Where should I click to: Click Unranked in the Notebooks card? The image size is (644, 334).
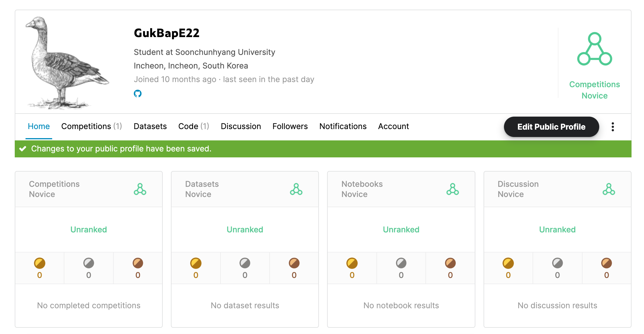point(401,230)
